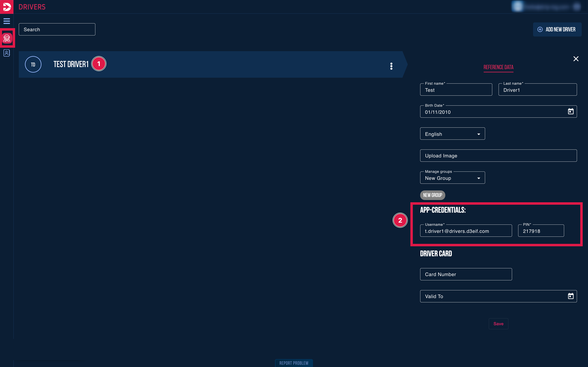This screenshot has height=367, width=588.
Task: Expand the English language dropdown
Action: click(x=452, y=134)
